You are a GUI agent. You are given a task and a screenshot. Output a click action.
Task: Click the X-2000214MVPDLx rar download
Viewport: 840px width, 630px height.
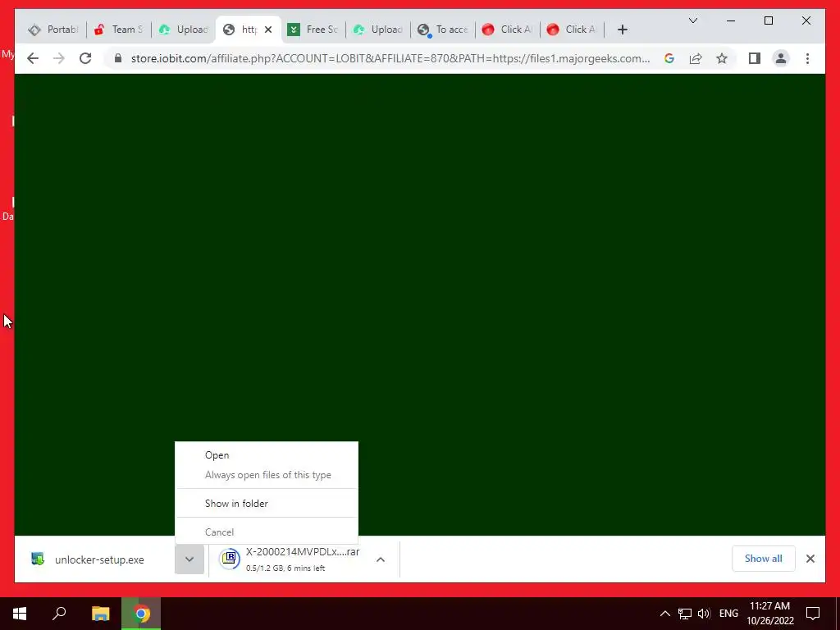pos(302,559)
